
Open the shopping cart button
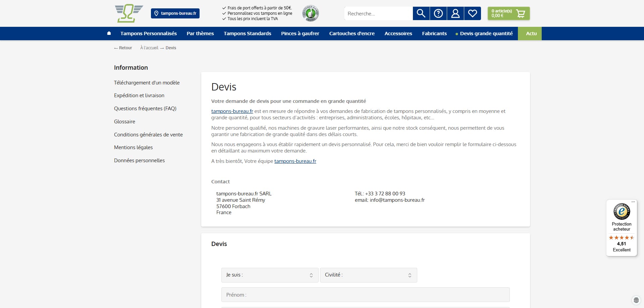[x=508, y=13]
